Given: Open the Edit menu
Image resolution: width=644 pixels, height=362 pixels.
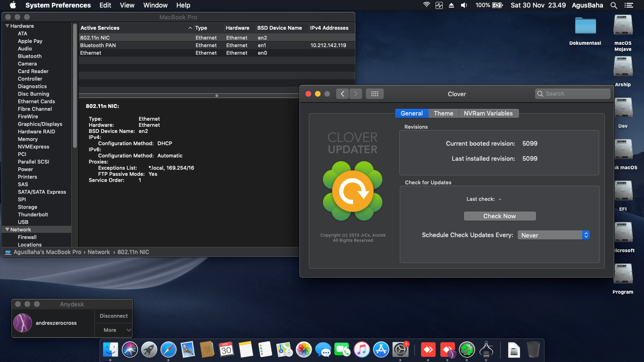Looking at the screenshot, I should (105, 5).
